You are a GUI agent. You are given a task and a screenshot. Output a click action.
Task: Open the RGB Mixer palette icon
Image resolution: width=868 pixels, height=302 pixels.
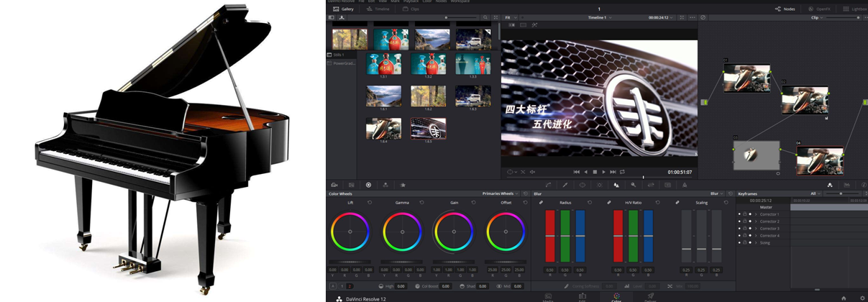[x=385, y=185]
